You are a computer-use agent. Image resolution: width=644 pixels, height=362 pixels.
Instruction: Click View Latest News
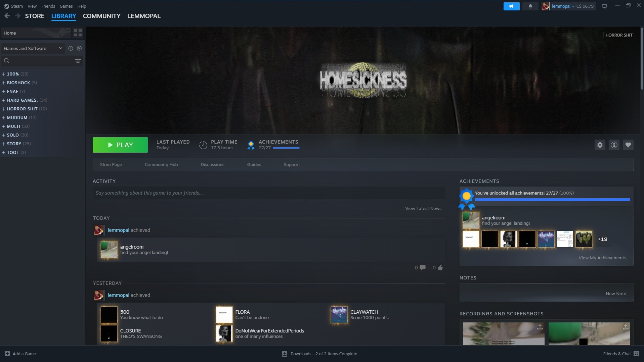tap(423, 208)
